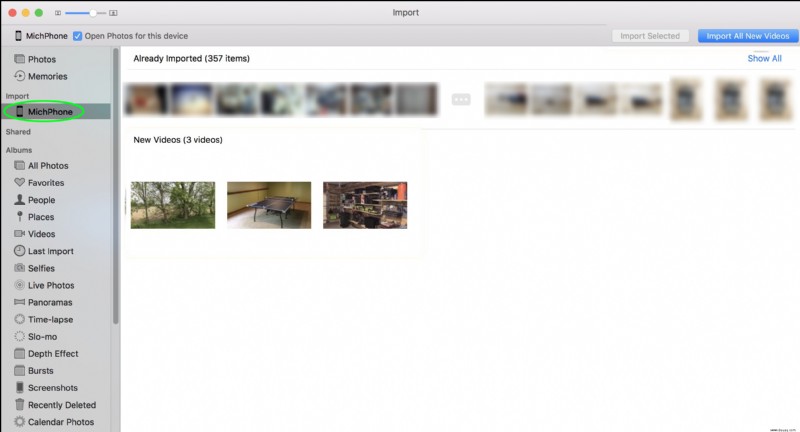The width and height of the screenshot is (800, 432).
Task: Select the trees and grass video thumbnail
Action: pyautogui.click(x=173, y=205)
